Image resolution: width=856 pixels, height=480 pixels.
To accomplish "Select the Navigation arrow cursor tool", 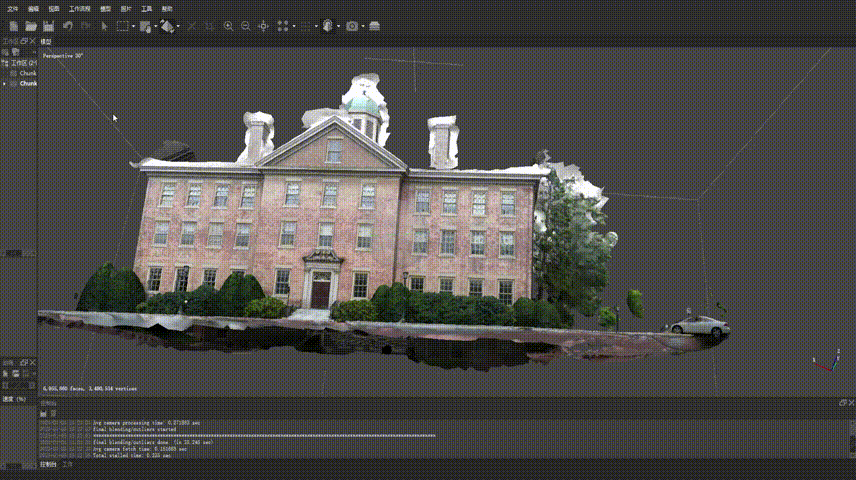I will tap(104, 25).
